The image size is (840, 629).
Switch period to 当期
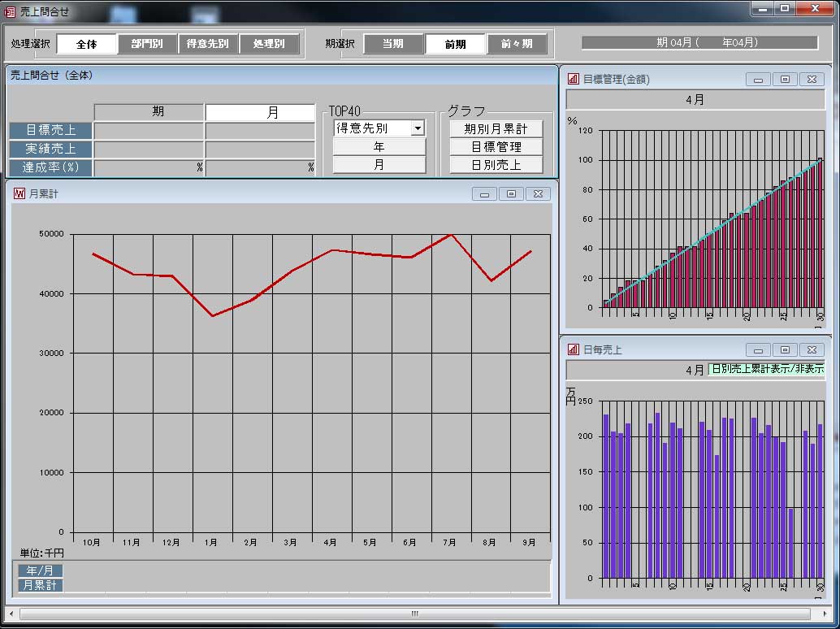(x=393, y=44)
